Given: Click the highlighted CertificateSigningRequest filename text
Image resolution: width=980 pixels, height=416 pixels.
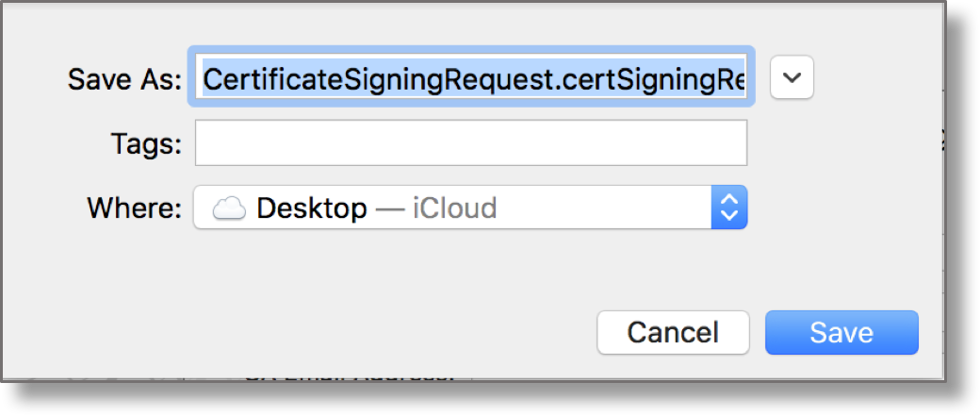Looking at the screenshot, I should point(377,79).
